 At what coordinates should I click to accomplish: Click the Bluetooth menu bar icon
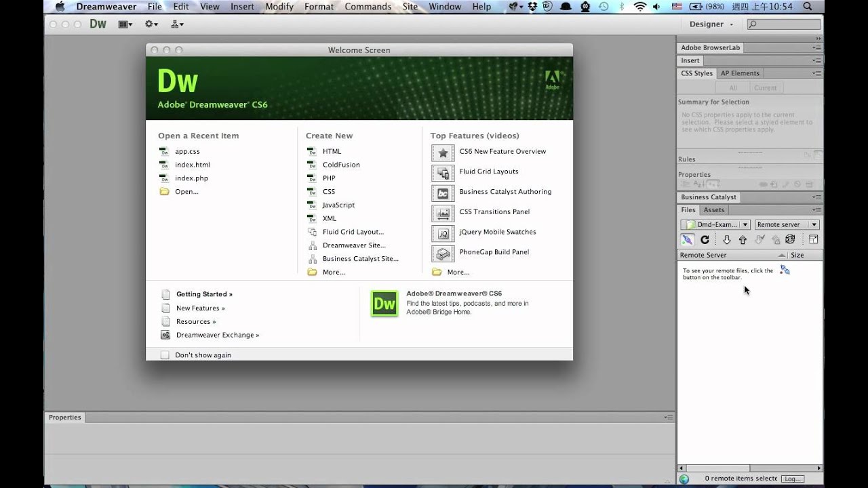[622, 6]
